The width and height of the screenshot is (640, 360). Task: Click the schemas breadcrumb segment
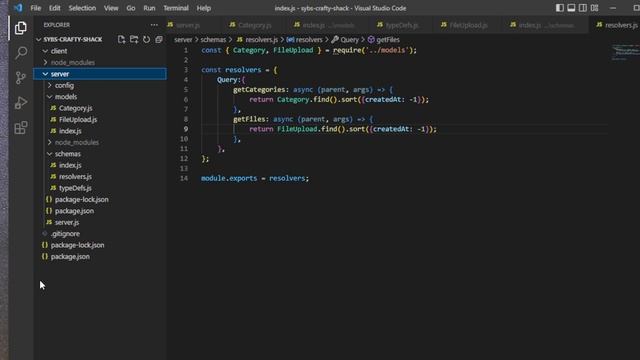(x=213, y=40)
